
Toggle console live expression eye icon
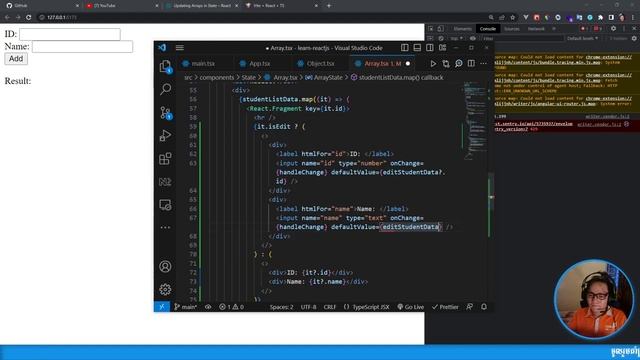(x=473, y=38)
